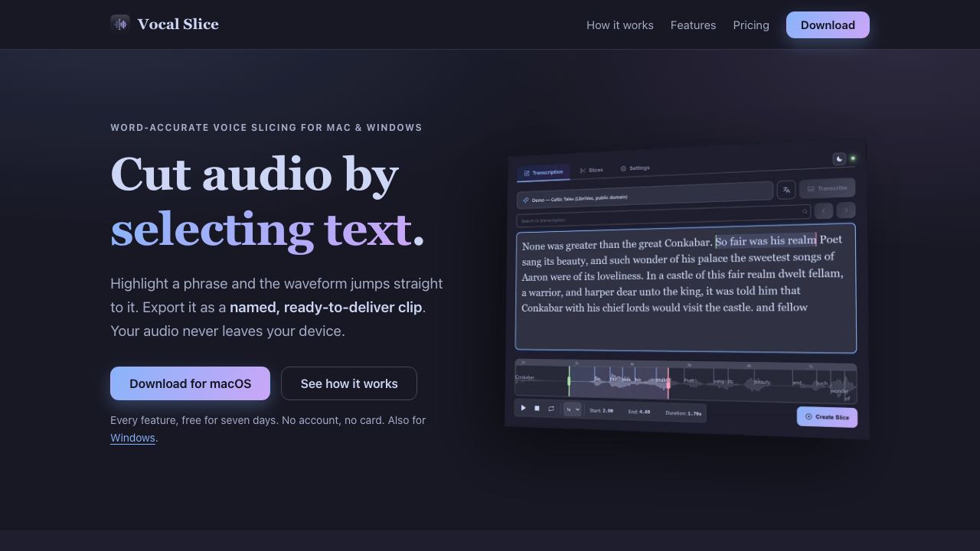
Task: Stop audio playback
Action: click(537, 409)
